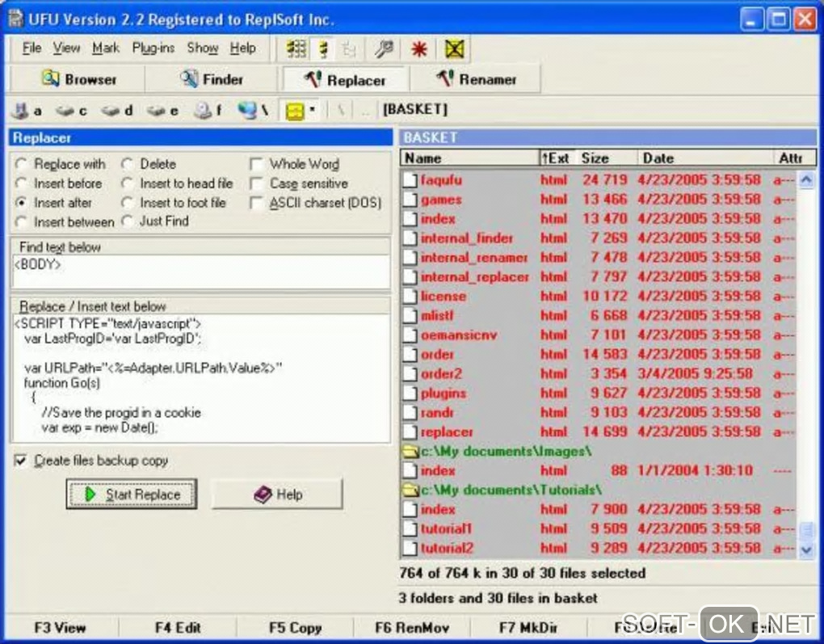Click the file list scroll up arrow

(x=806, y=180)
